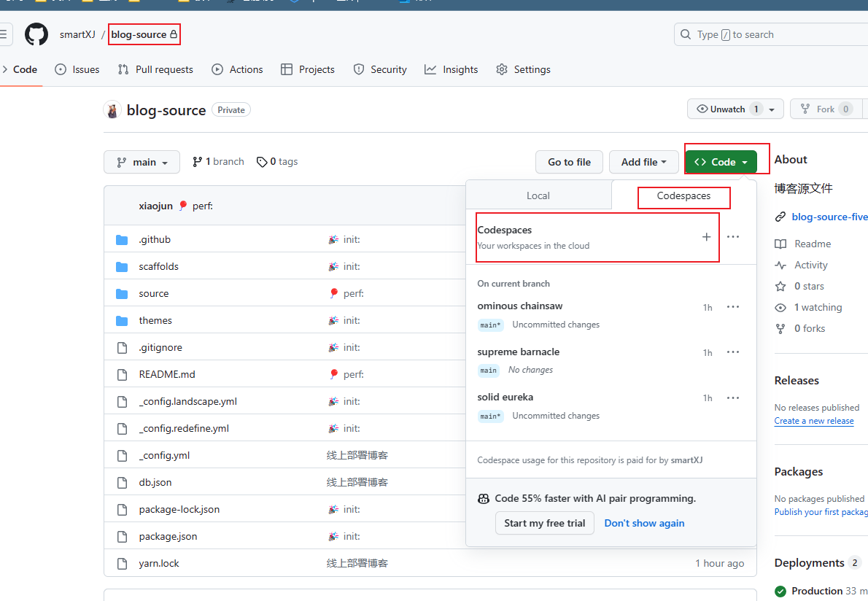868x601 pixels.
Task: Click the search input field
Action: tap(773, 34)
